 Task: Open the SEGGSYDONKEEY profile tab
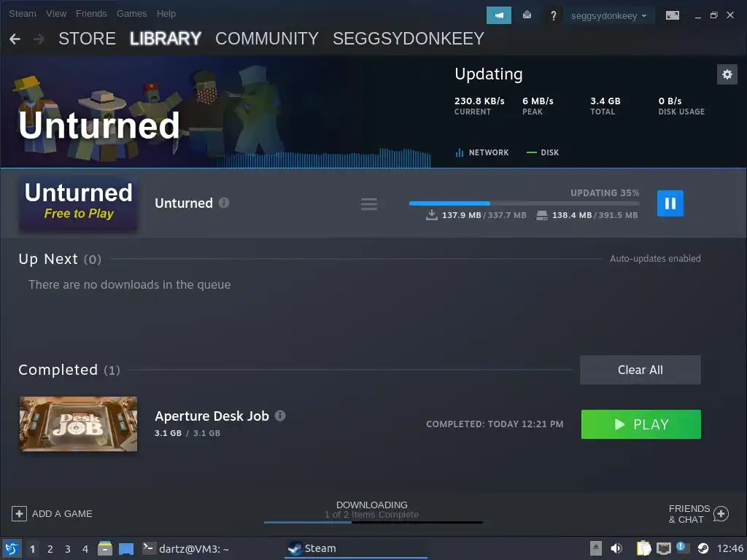409,39
